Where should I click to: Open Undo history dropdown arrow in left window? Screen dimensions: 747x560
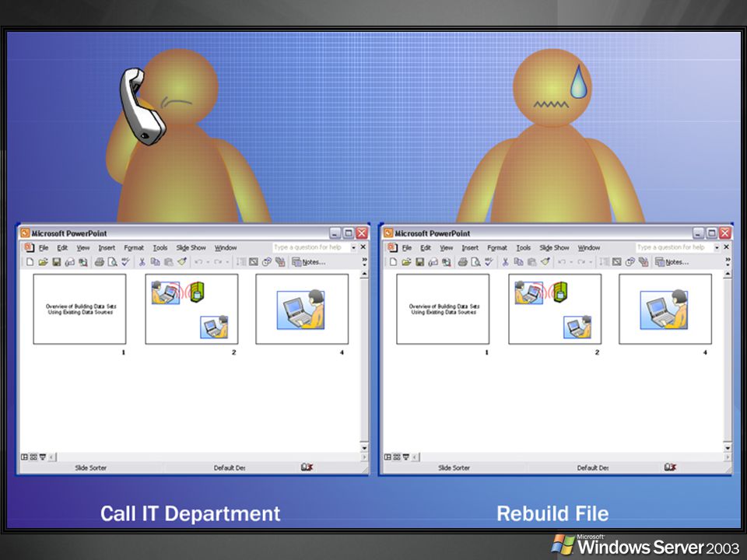[x=208, y=262]
